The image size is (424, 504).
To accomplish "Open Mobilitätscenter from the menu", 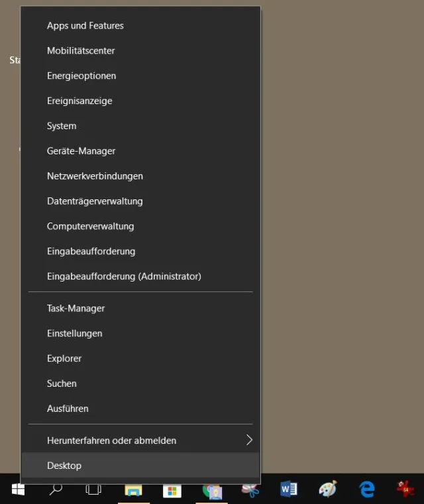I will (x=81, y=51).
